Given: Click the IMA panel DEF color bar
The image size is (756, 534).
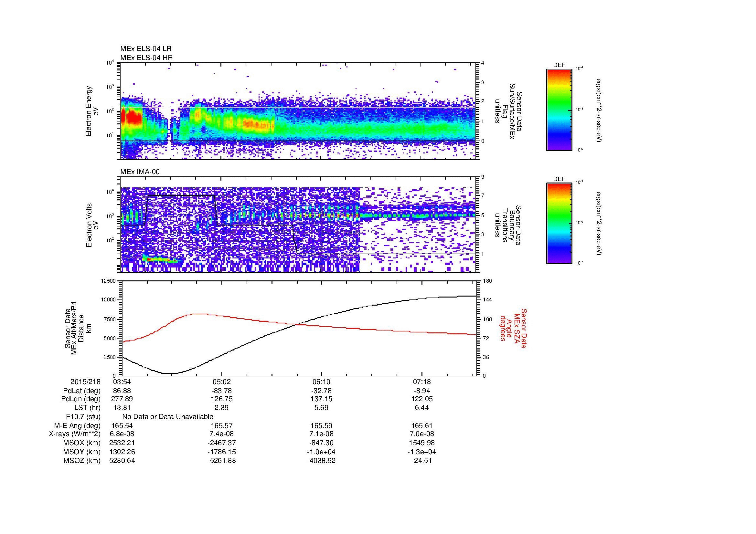Looking at the screenshot, I should (x=559, y=224).
